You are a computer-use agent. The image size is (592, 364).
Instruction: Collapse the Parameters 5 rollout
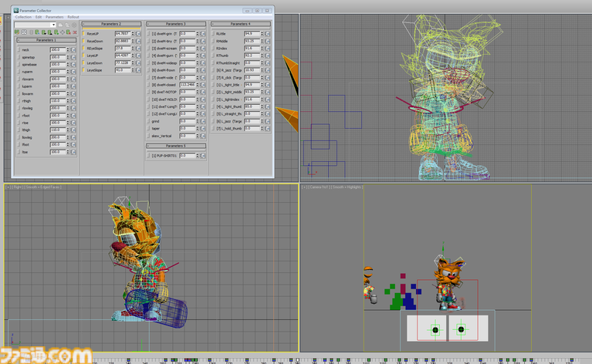point(176,146)
